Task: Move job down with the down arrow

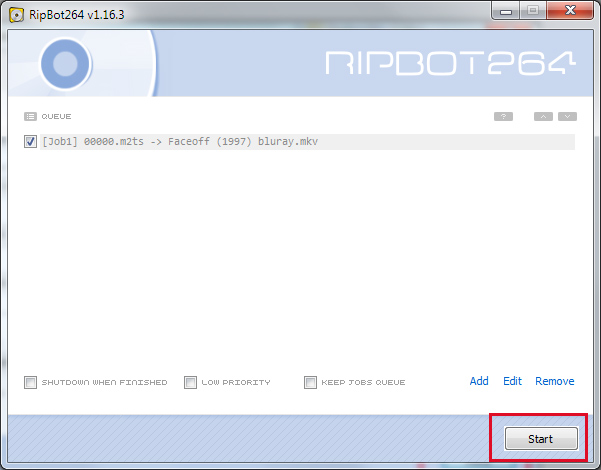Action: (567, 116)
